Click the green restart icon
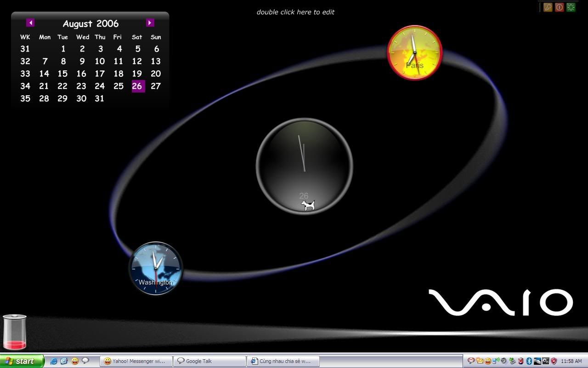588x368 pixels. coord(571,7)
